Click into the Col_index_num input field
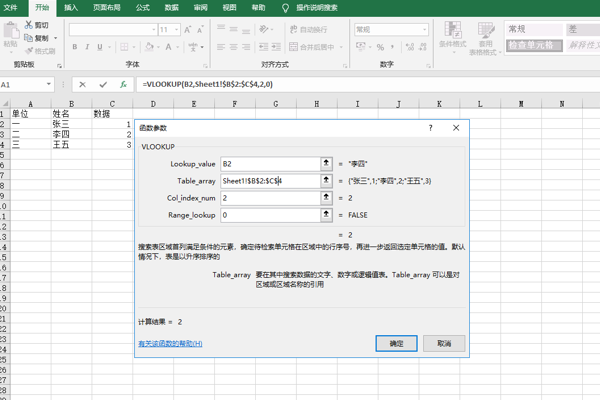This screenshot has height=400, width=600. (x=268, y=198)
